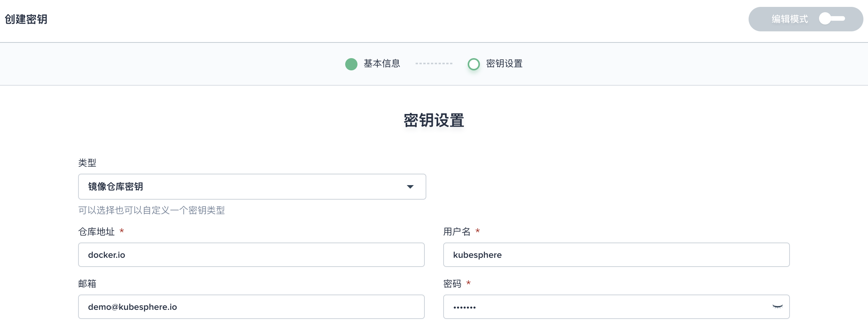Click the hollow 密钥设置 step circle
Screen dimensions: 868x332
[x=473, y=64]
